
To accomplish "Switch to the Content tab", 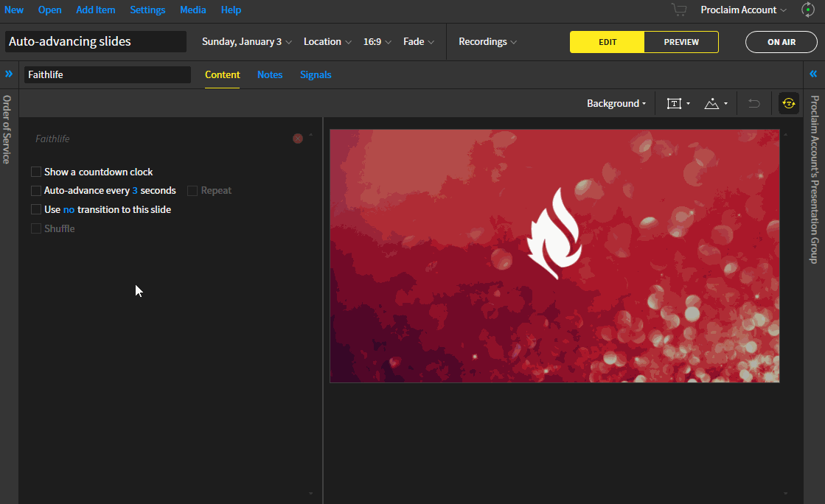I will (x=222, y=74).
